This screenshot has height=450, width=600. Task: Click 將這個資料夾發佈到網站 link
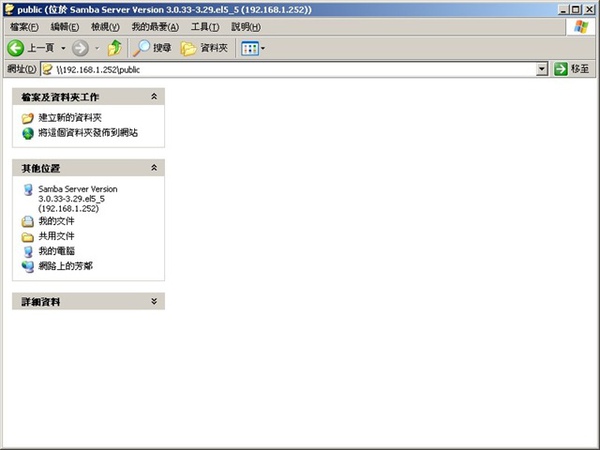88,133
